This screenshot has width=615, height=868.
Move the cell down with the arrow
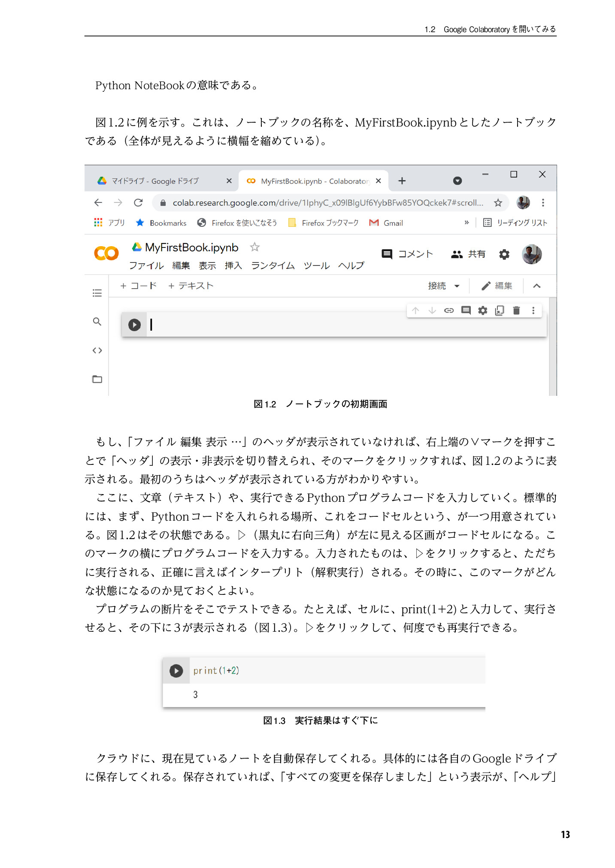(432, 310)
